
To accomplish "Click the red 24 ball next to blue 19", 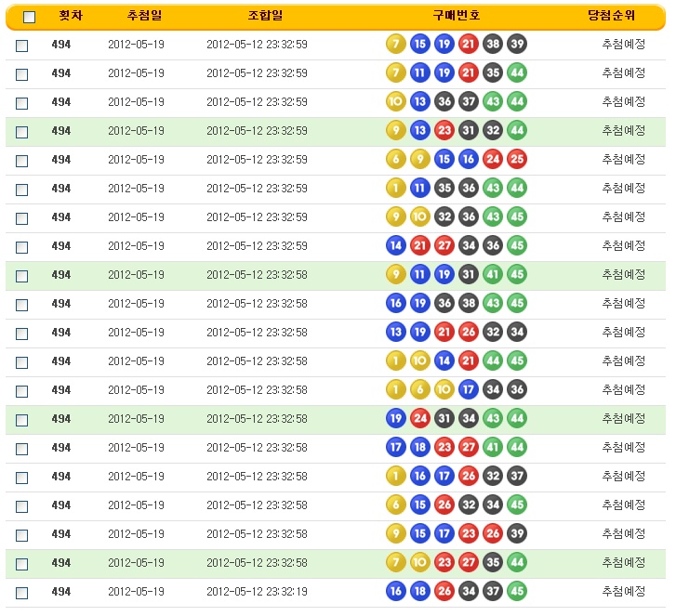I will pyautogui.click(x=420, y=419).
